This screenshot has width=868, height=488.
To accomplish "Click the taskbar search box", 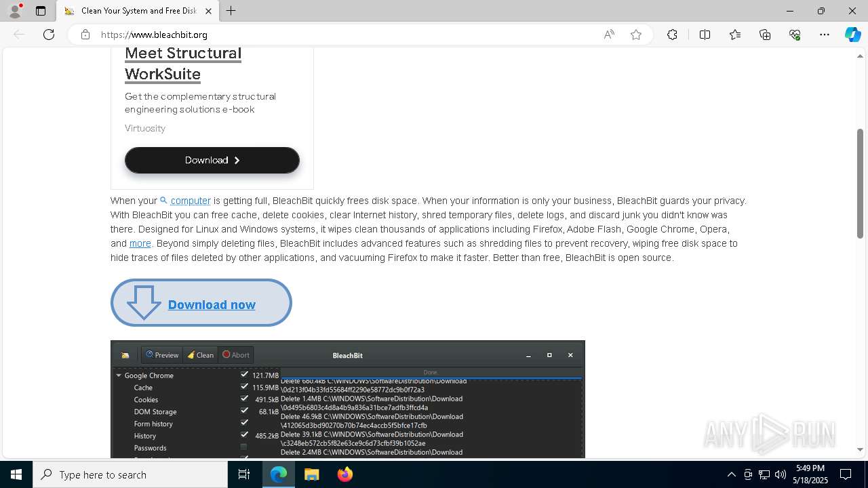I will tap(130, 474).
